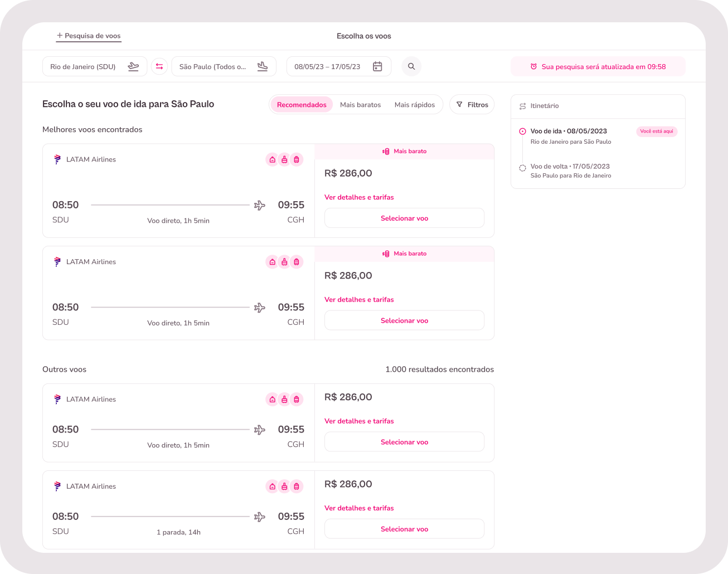Select the Recomendados sorting tab
The width and height of the screenshot is (728, 574).
[302, 104]
